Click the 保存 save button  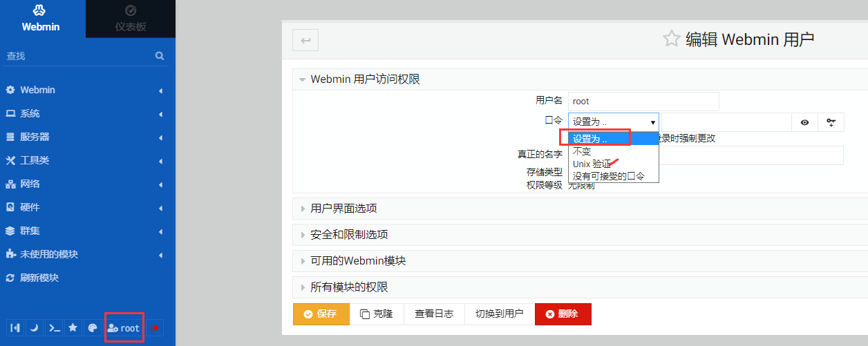pyautogui.click(x=321, y=314)
